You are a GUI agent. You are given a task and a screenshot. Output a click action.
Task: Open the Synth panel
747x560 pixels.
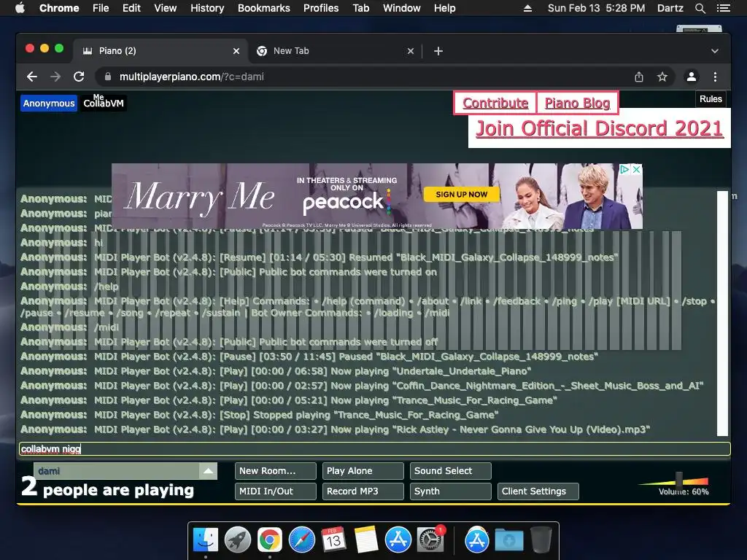(x=451, y=491)
